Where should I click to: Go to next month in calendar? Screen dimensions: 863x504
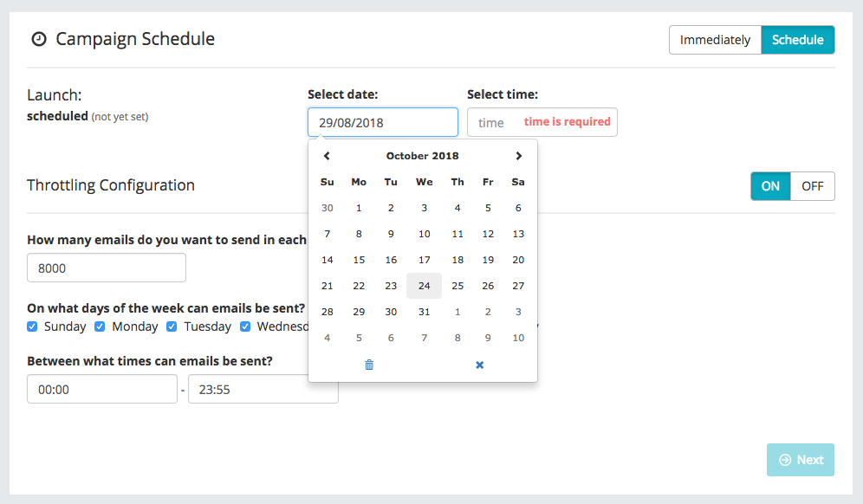click(518, 156)
